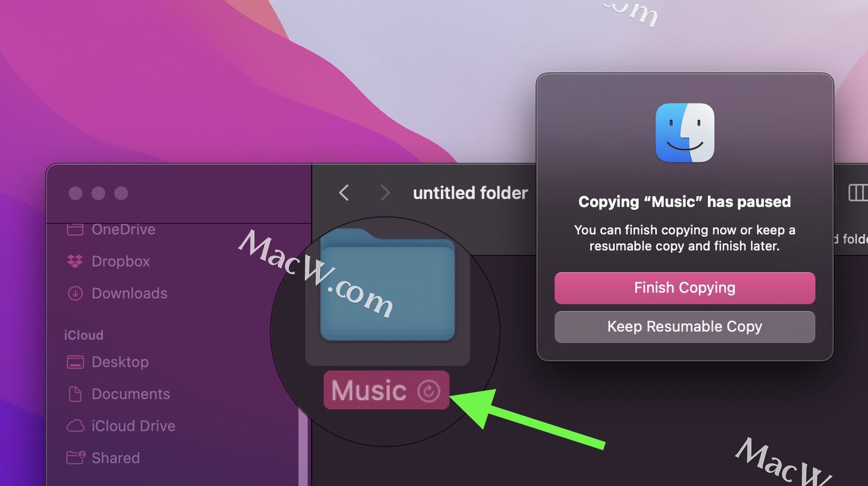Click the resume copy circular arrow icon next to Music

tap(429, 391)
